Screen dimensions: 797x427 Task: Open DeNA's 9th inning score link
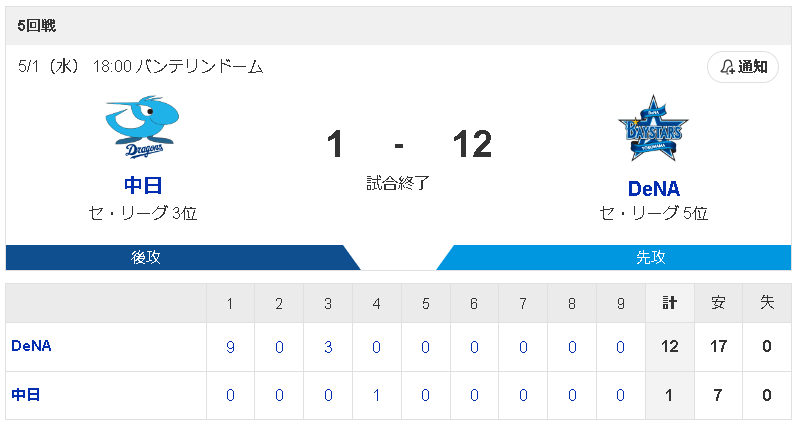click(620, 347)
